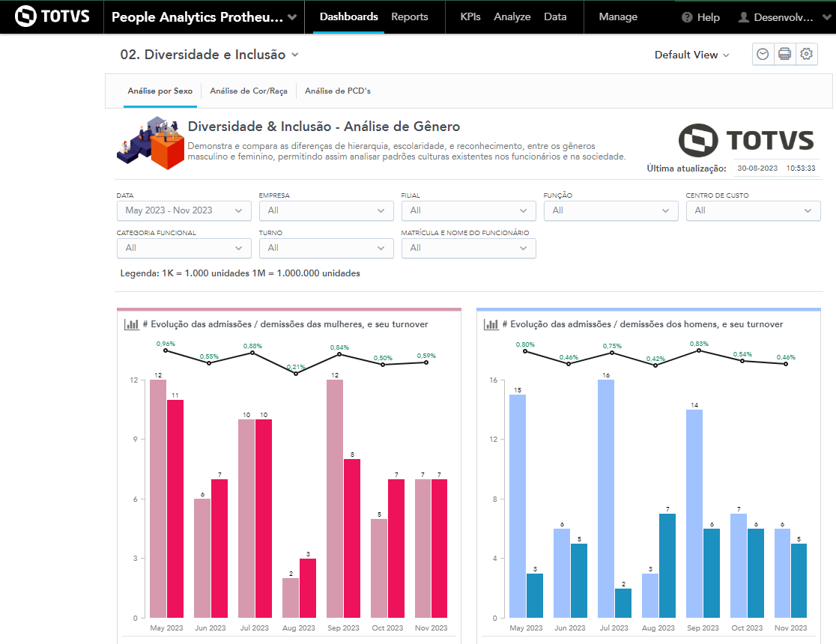The width and height of the screenshot is (836, 644).
Task: Click the print dashboard icon
Action: pyautogui.click(x=784, y=55)
